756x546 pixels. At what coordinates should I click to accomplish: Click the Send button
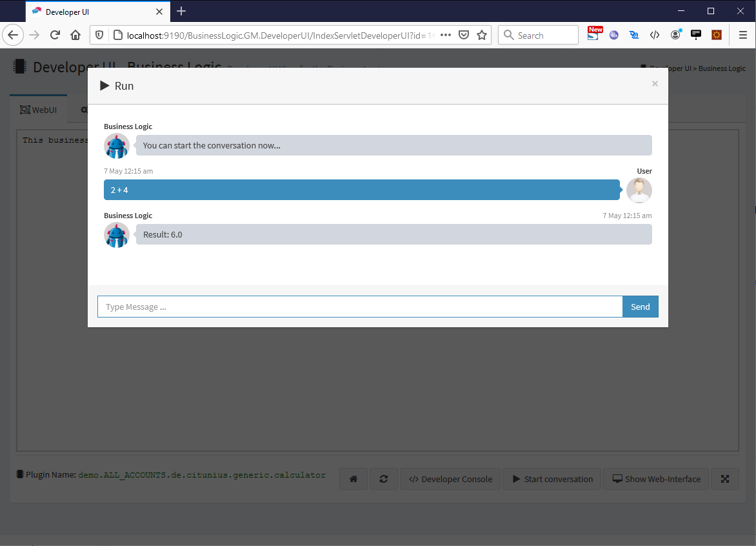tap(640, 307)
